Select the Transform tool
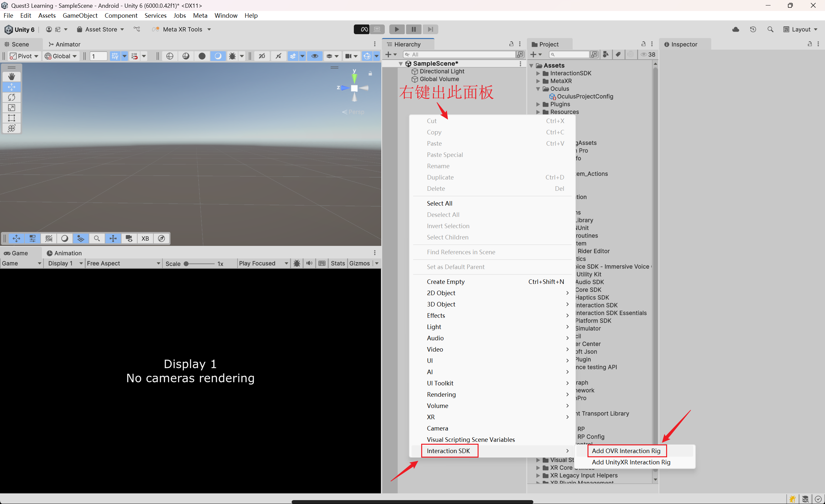Image resolution: width=825 pixels, height=504 pixels. tap(12, 128)
